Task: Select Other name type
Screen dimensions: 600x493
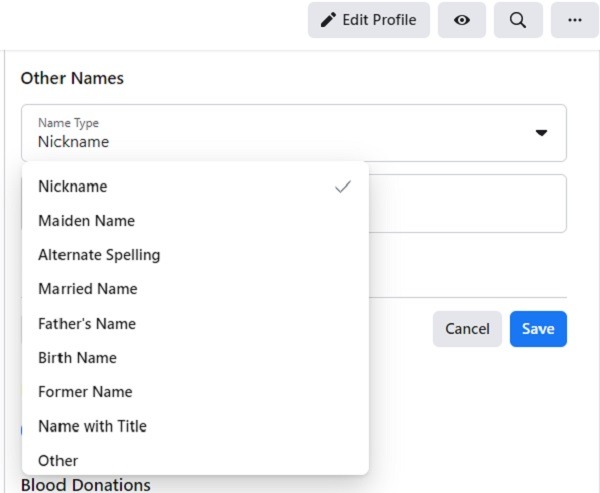Action: coord(195,460)
